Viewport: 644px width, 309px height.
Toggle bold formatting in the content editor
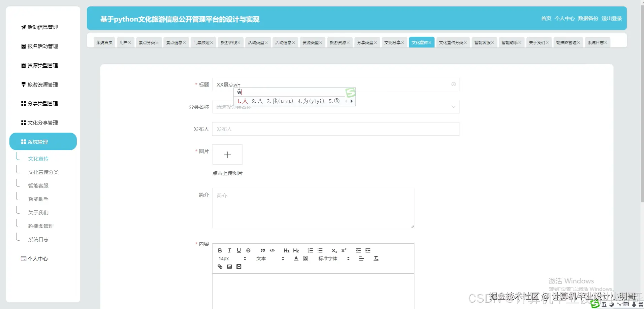pos(220,250)
